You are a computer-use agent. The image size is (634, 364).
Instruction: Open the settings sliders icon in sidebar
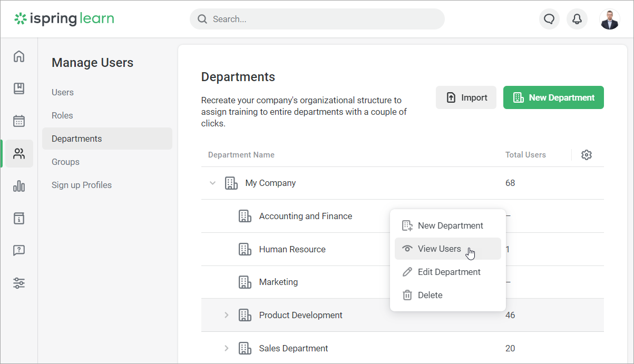pyautogui.click(x=19, y=283)
